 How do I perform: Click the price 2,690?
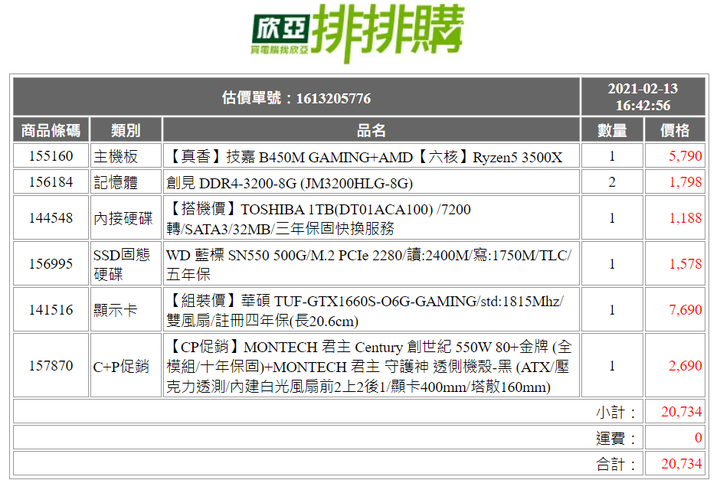pos(675,365)
